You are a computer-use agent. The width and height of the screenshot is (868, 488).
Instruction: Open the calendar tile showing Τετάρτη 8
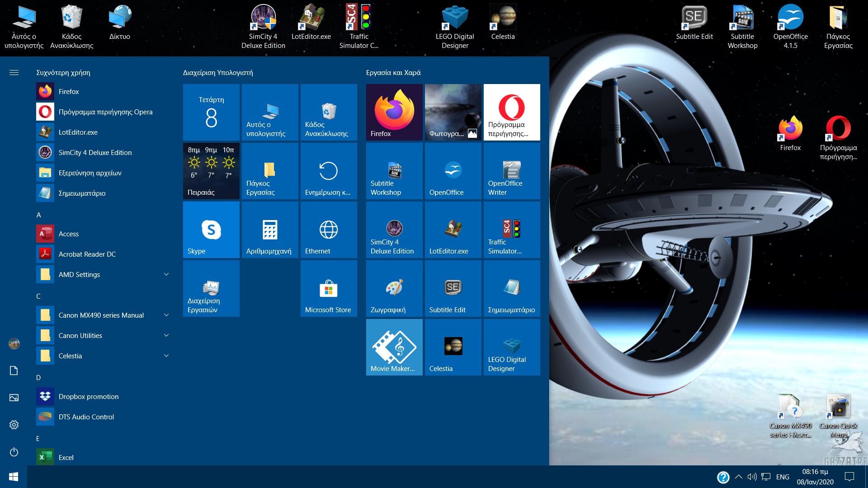click(211, 112)
